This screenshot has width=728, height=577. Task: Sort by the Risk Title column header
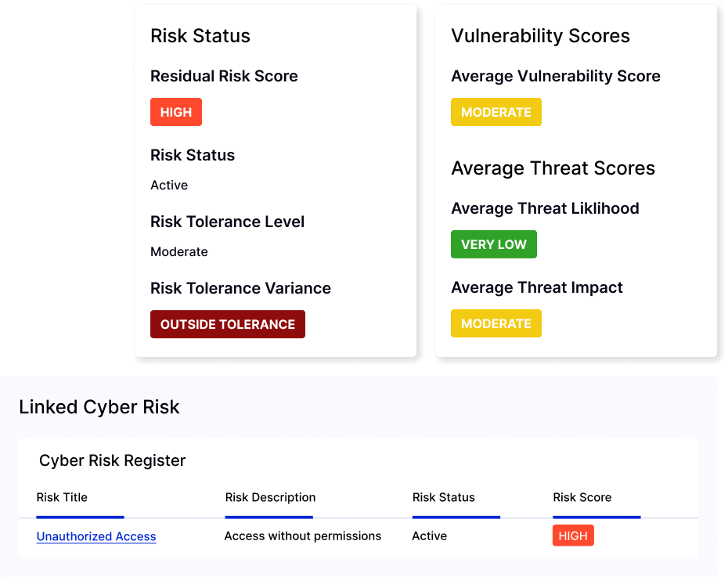[63, 497]
